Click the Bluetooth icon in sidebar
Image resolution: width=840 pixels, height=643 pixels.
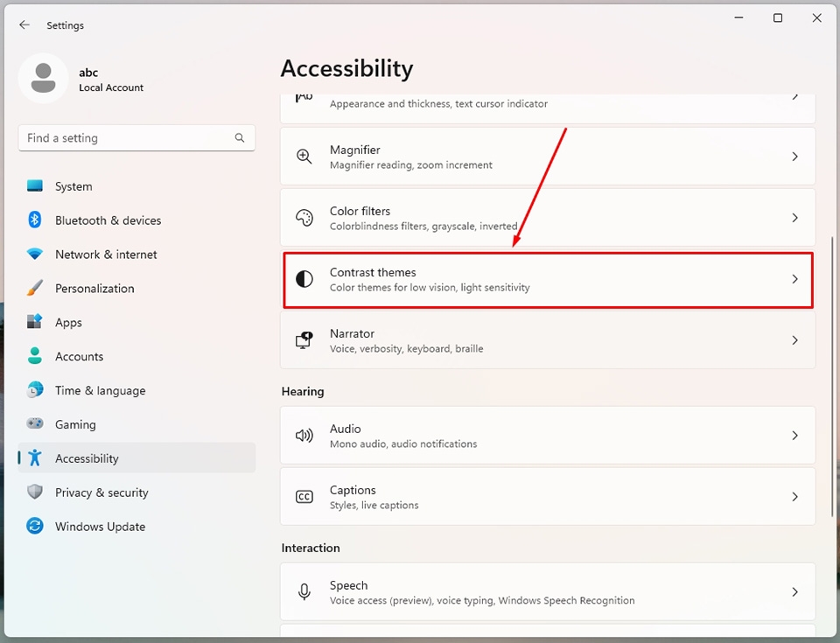coord(35,220)
